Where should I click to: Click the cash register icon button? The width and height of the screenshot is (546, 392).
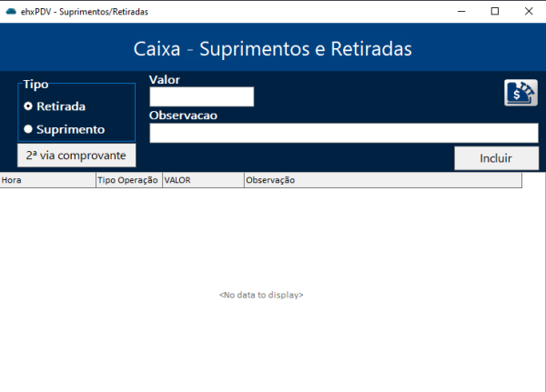(521, 93)
